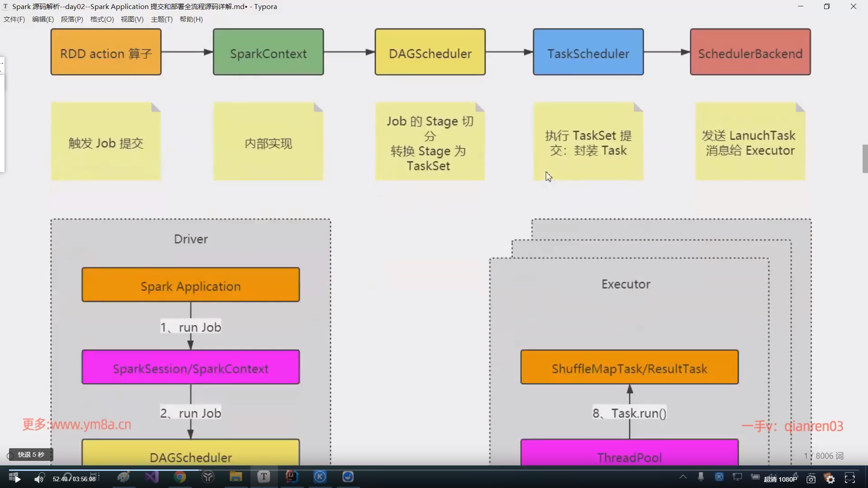Open the 格式(O) menu

tap(102, 19)
